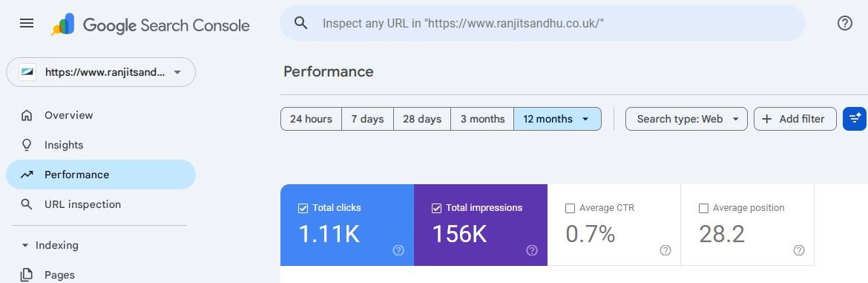Screen dimensions: 868x283
Task: Click the Overview home icon
Action: coord(26,115)
